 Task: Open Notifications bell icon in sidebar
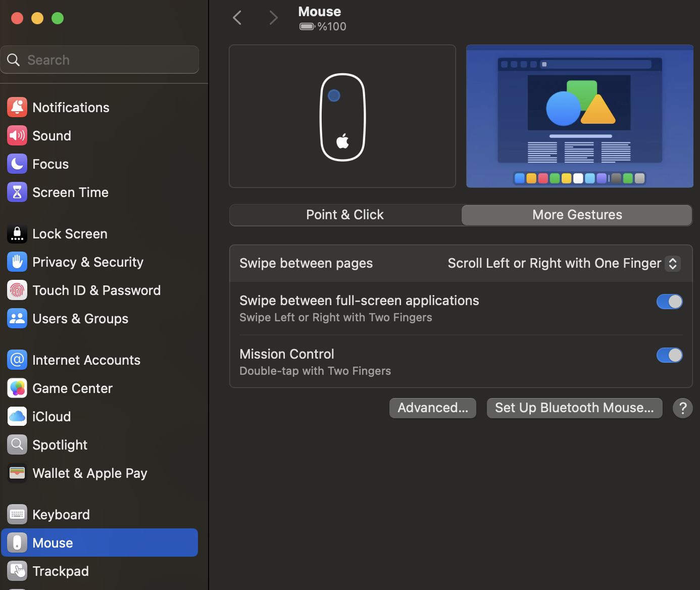coord(17,107)
